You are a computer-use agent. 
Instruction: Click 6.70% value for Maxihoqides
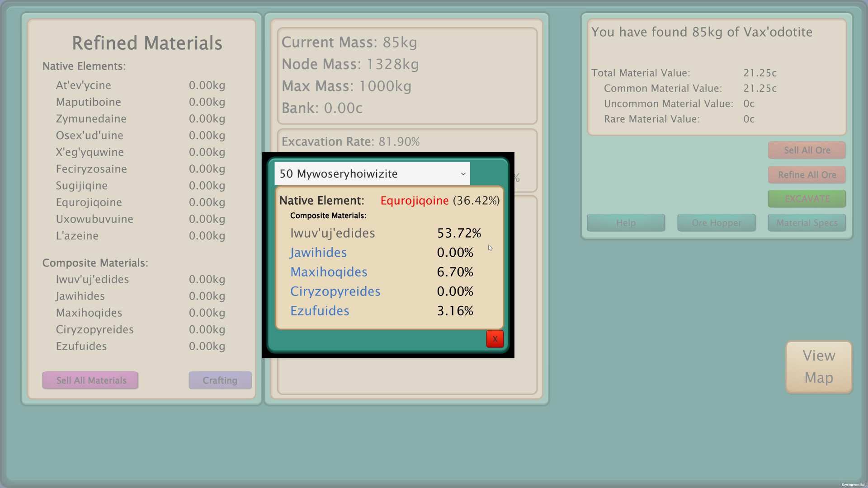tap(455, 272)
